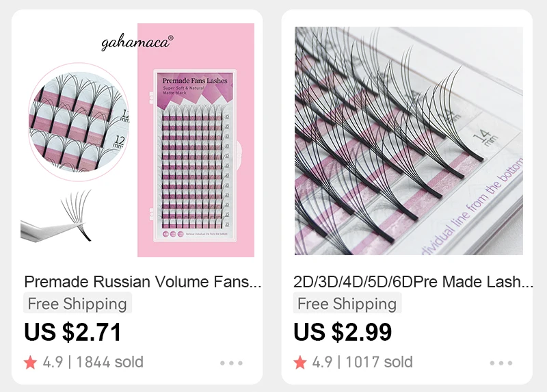Open the Premade Russian Volume Fans title
The width and height of the screenshot is (547, 392).
pyautogui.click(x=143, y=281)
